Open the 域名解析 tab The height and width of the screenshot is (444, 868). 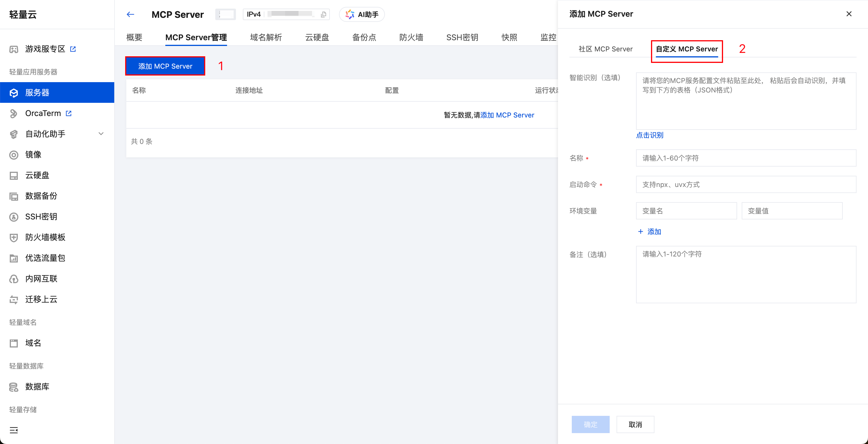[266, 37]
